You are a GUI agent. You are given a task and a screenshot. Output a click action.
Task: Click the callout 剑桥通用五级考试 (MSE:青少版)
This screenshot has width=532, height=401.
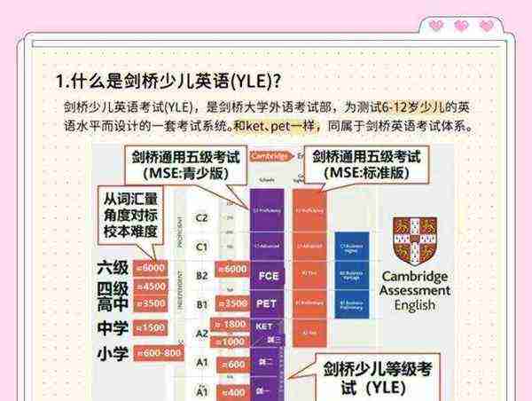185,166
